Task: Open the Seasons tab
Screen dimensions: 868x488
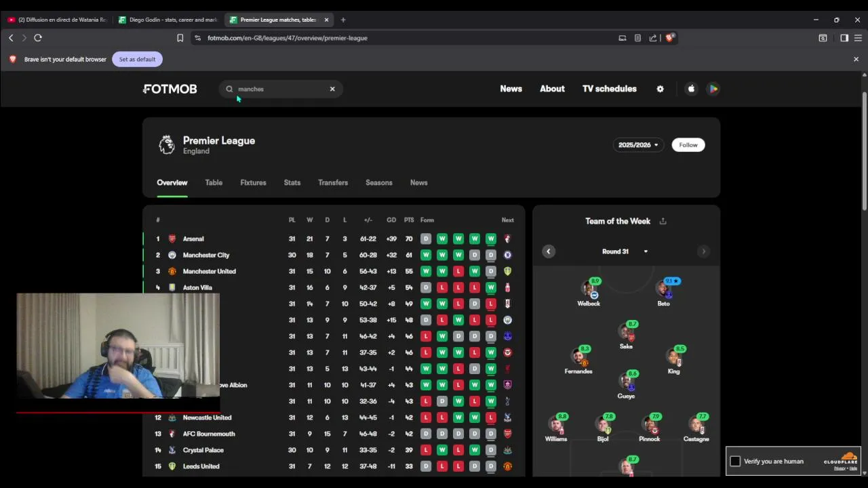Action: pos(379,182)
